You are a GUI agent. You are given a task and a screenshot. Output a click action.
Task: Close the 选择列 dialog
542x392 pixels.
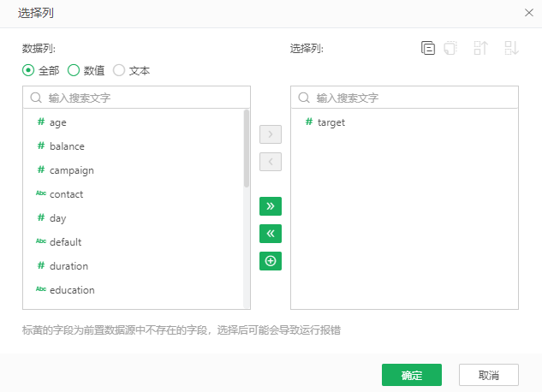pos(528,13)
